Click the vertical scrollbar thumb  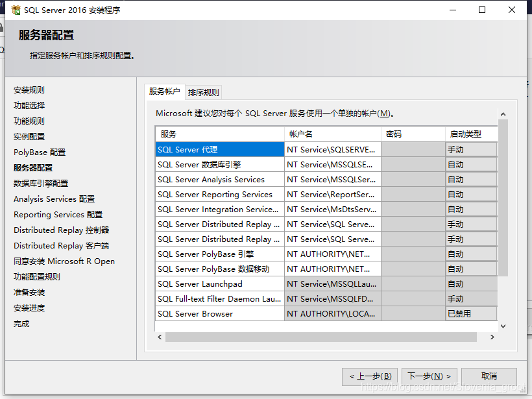pyautogui.click(x=503, y=198)
